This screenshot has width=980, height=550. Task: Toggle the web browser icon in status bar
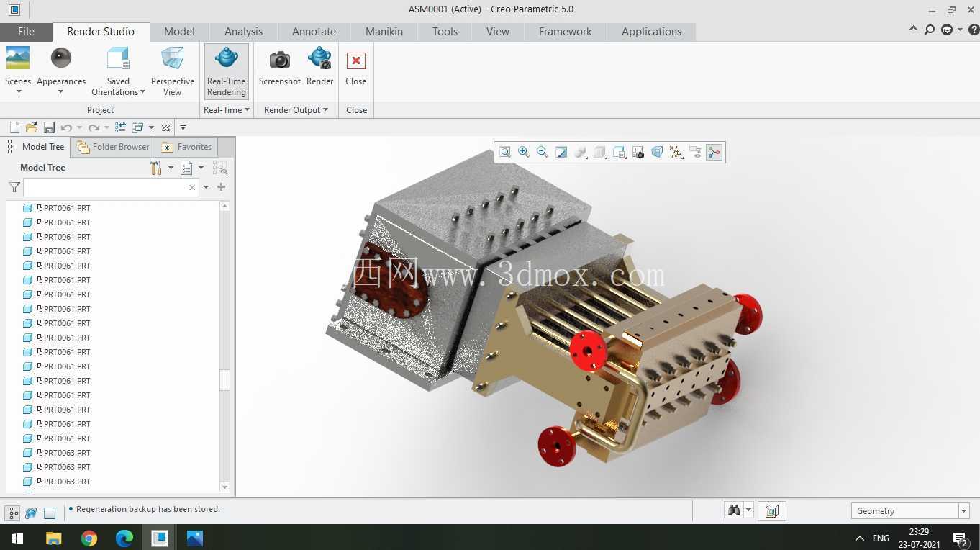click(x=31, y=513)
